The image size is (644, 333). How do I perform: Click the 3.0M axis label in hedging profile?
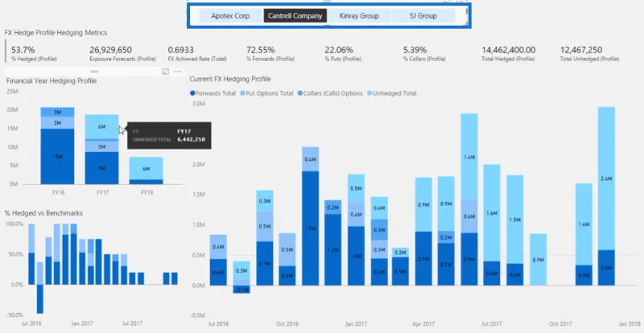[198, 104]
